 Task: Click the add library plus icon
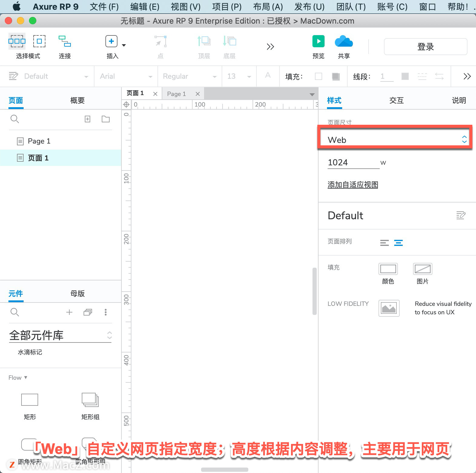[69, 312]
